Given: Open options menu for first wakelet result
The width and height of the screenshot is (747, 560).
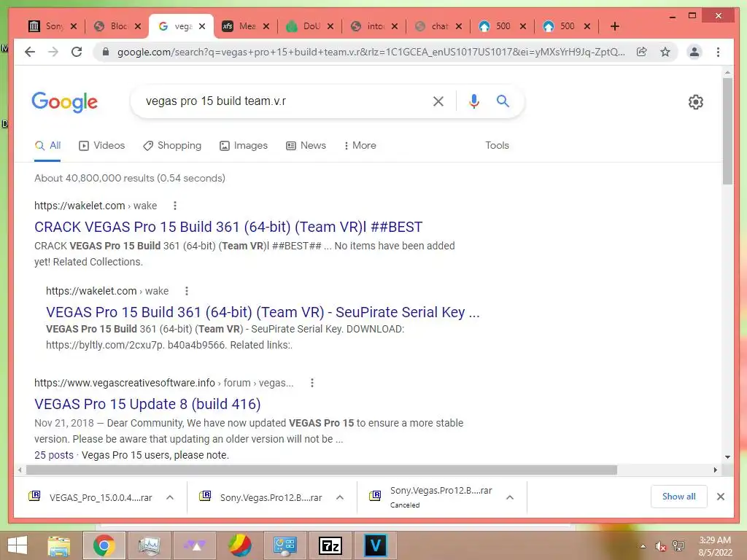Looking at the screenshot, I should click(x=175, y=206).
